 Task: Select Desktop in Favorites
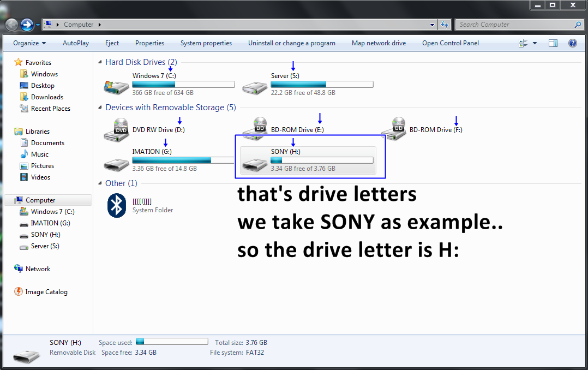(x=43, y=86)
